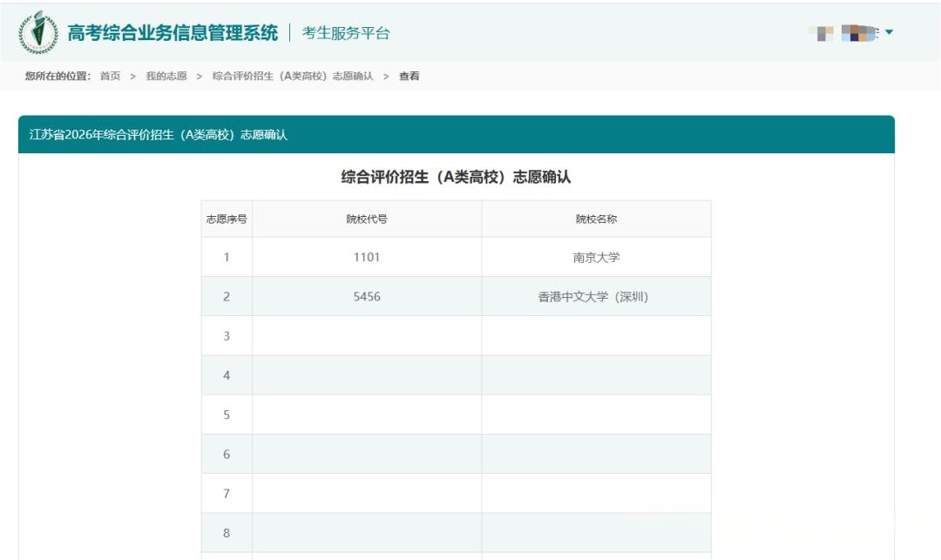Click 志愿序号 cell numbered 4
The image size is (941, 560).
click(x=227, y=375)
